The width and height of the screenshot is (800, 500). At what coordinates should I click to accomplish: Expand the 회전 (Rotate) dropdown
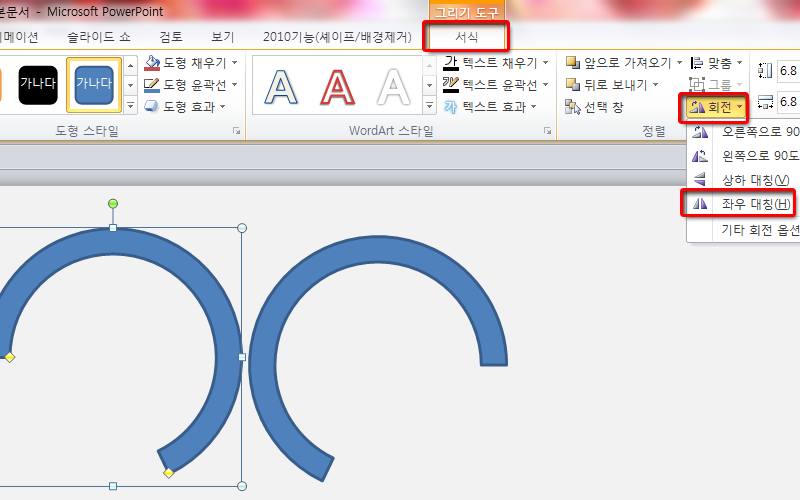tap(716, 106)
